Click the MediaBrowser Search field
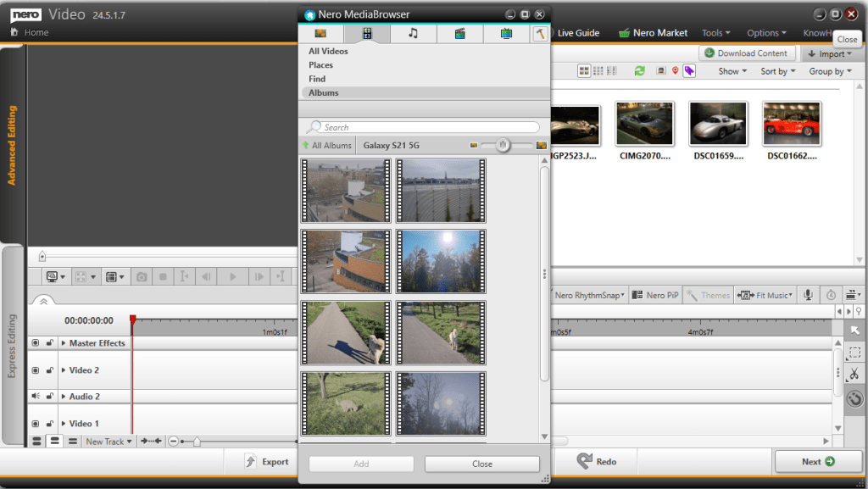 424,127
